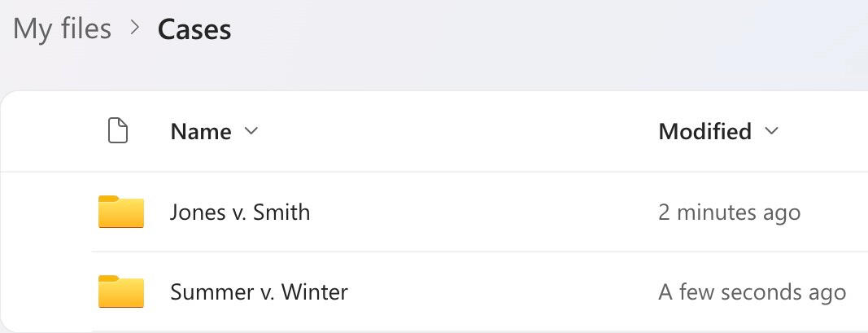Navigate back to My files breadcrumb
The image size is (868, 333).
point(62,29)
